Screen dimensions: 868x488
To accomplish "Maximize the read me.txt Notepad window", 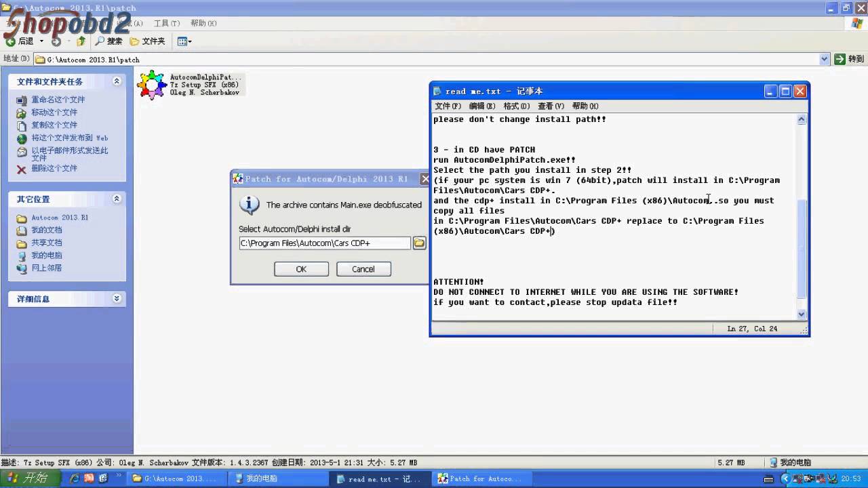I will (x=785, y=91).
